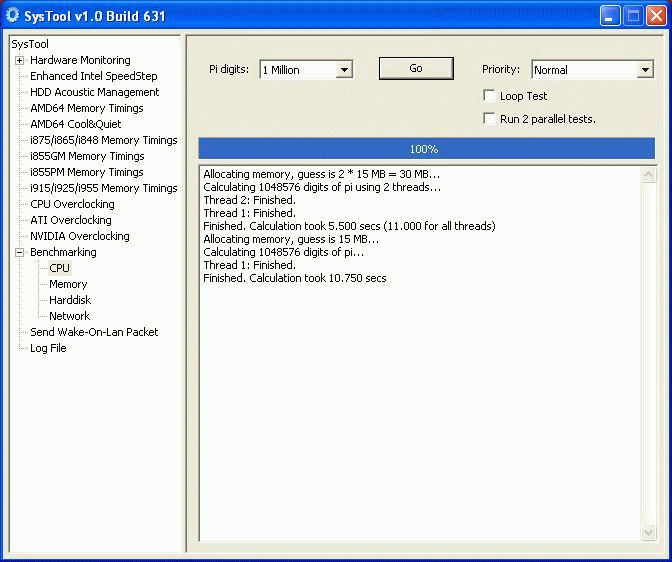
Task: Click 'Allocating memory, guess is 2 * 15 MB' line
Action: pyautogui.click(x=321, y=174)
